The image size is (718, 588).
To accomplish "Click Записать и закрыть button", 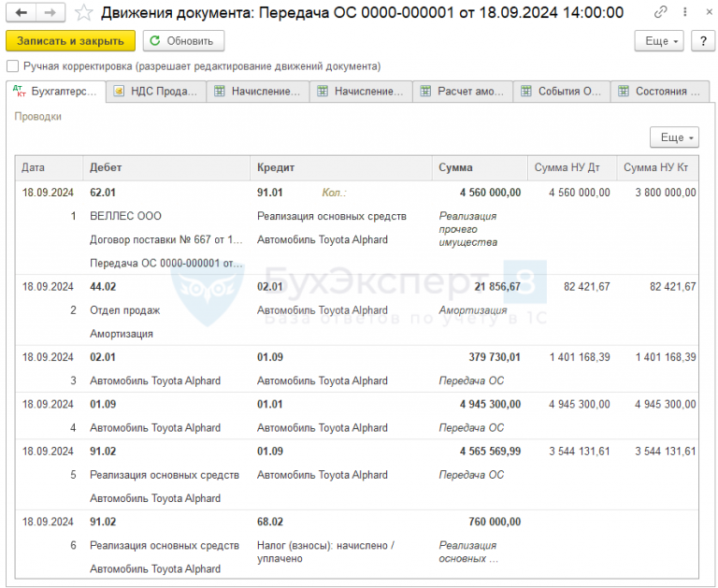I will coord(70,41).
